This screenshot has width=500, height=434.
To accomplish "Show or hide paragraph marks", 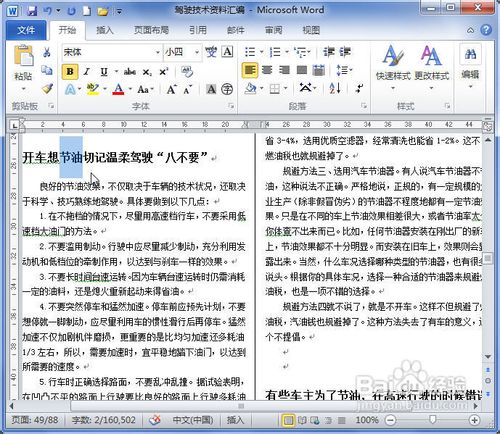I will pyautogui.click(x=359, y=88).
